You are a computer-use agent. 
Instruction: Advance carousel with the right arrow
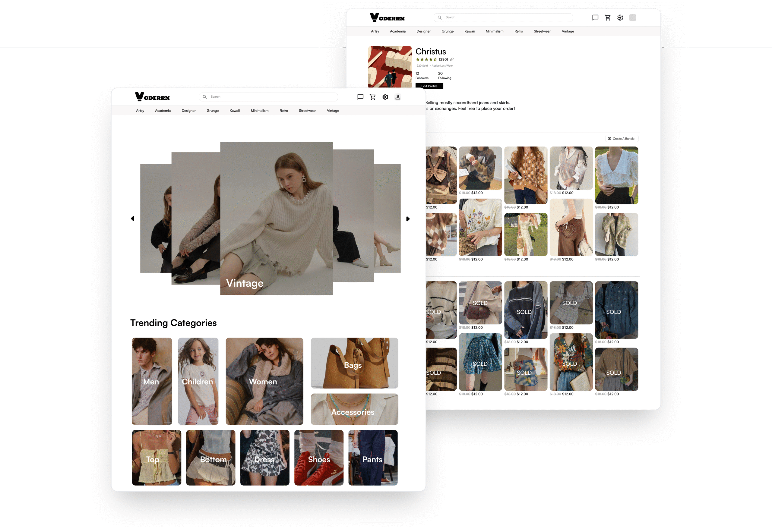(407, 219)
